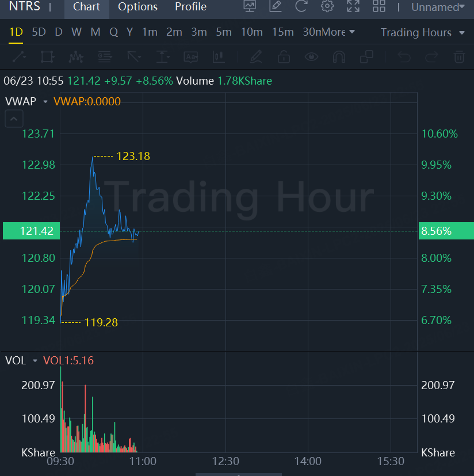Image resolution: width=474 pixels, height=476 pixels.
Task: Toggle the lock drawings icon
Action: [284, 57]
